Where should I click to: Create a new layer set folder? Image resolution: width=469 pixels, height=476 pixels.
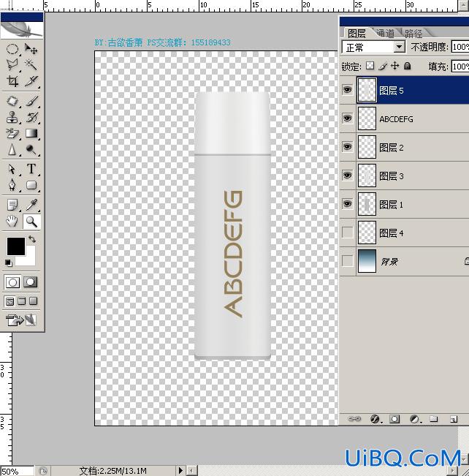[x=434, y=419]
